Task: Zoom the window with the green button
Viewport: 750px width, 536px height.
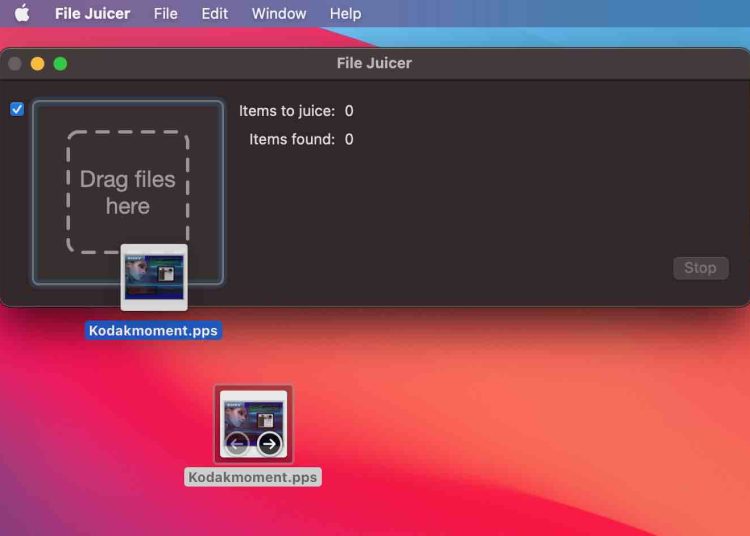Action: click(x=60, y=64)
